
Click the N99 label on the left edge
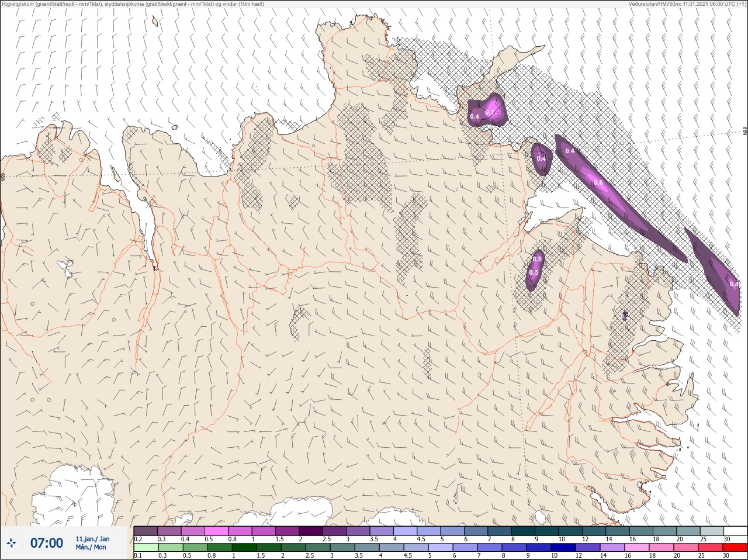tap(3, 176)
